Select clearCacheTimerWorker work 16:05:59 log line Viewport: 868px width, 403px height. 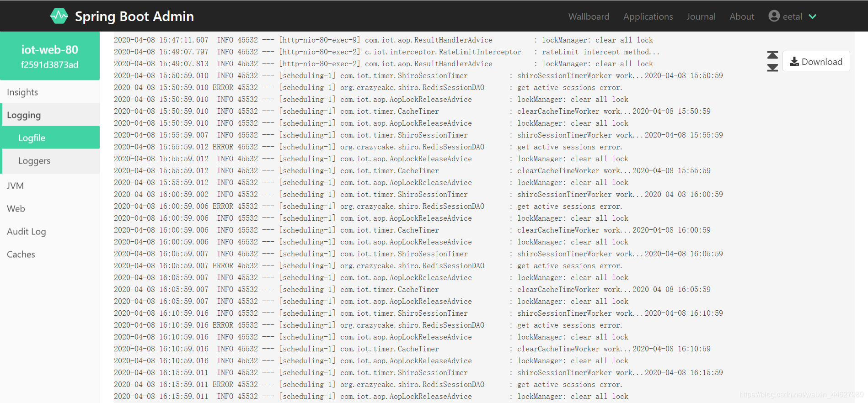[x=412, y=290]
